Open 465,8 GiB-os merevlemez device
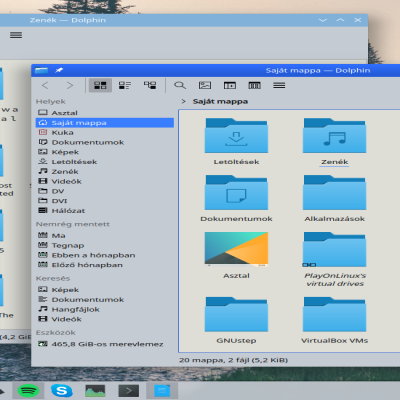The height and width of the screenshot is (400, 400). pyautogui.click(x=105, y=344)
